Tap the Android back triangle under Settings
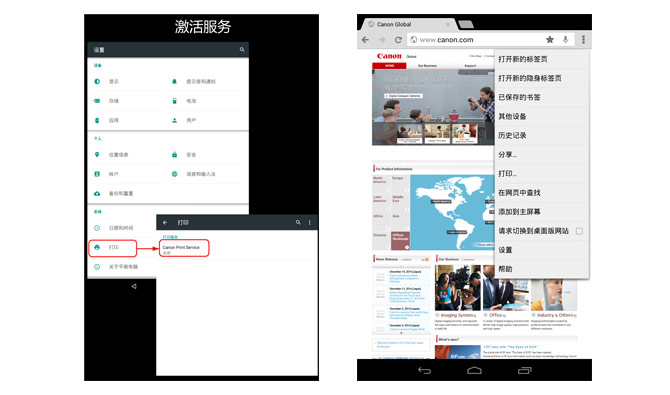This screenshot has width=670, height=395. (134, 286)
